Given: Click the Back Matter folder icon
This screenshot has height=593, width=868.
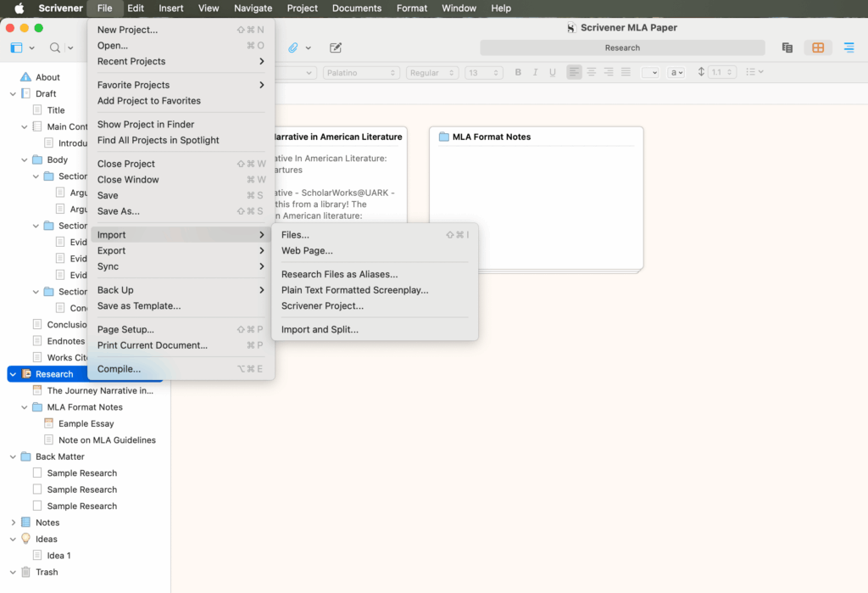Looking at the screenshot, I should point(25,456).
